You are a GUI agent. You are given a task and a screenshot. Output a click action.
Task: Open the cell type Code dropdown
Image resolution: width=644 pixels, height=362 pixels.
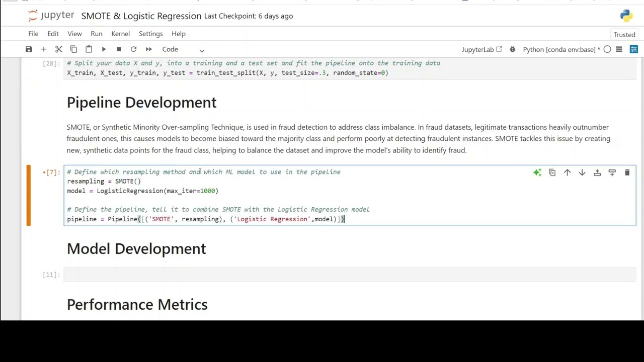tap(183, 49)
